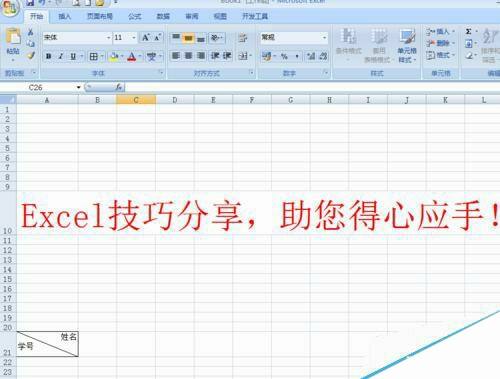The width and height of the screenshot is (500, 379).
Task: Click the Select All corner button
Action: (8, 100)
